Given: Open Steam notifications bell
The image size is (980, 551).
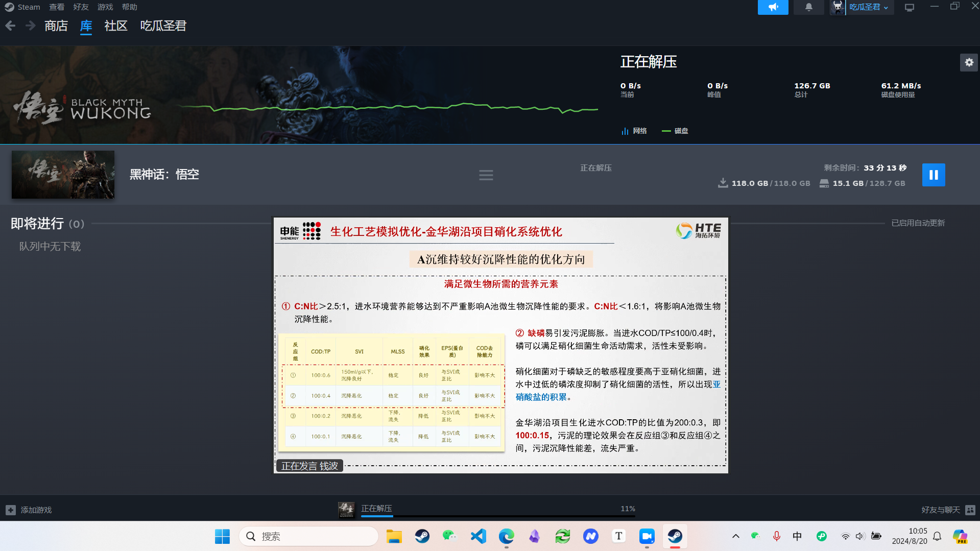Looking at the screenshot, I should pos(808,7).
